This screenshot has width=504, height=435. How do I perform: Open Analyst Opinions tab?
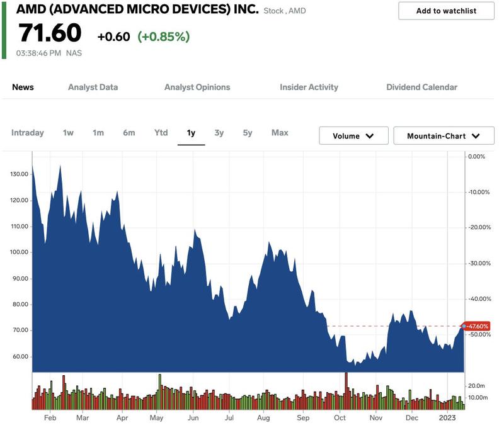tap(197, 87)
